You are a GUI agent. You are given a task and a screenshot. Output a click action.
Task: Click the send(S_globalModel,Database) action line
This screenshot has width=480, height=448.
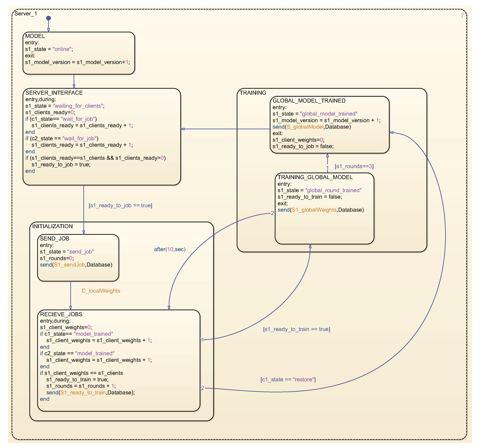[312, 127]
